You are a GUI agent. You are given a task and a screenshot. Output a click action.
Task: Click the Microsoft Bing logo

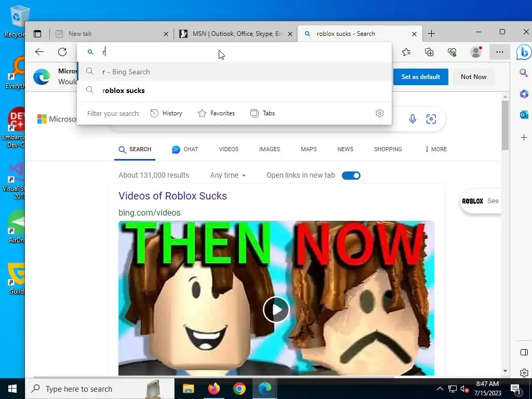coord(57,119)
